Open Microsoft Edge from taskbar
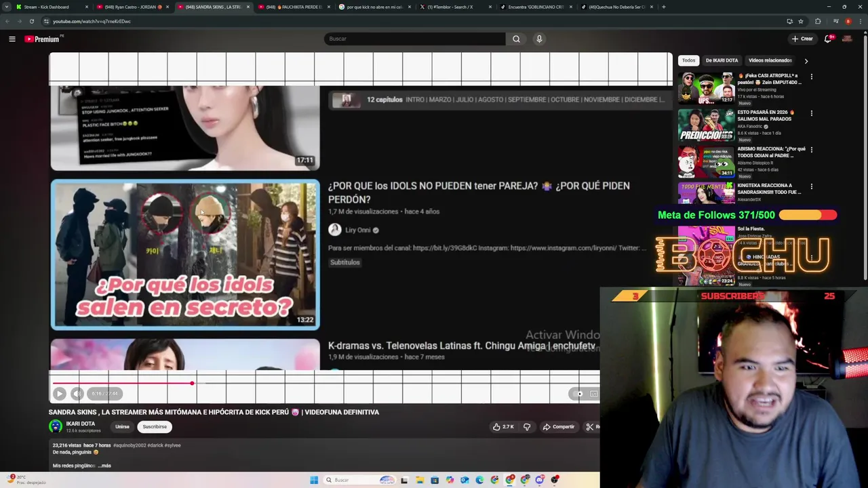The width and height of the screenshot is (868, 488). 479,480
